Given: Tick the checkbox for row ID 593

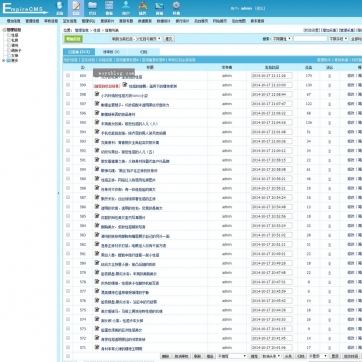Looking at the screenshot, I should pyautogui.click(x=68, y=141).
